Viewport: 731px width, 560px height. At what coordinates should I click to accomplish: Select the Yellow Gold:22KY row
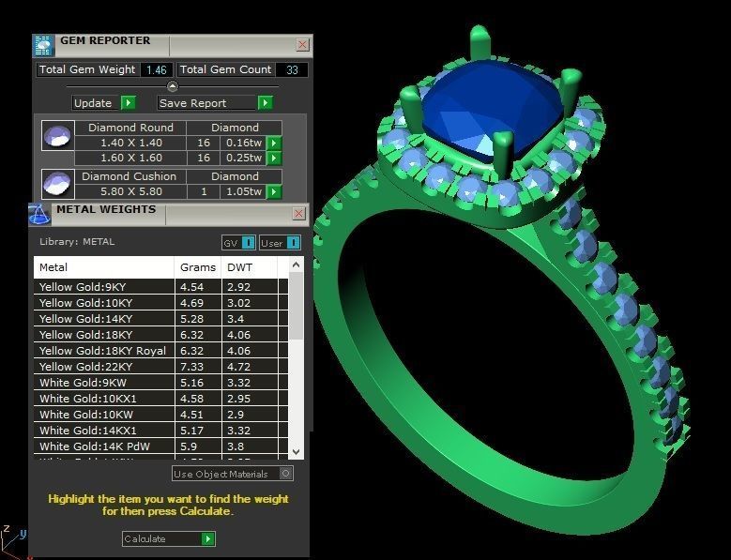pyautogui.click(x=160, y=367)
